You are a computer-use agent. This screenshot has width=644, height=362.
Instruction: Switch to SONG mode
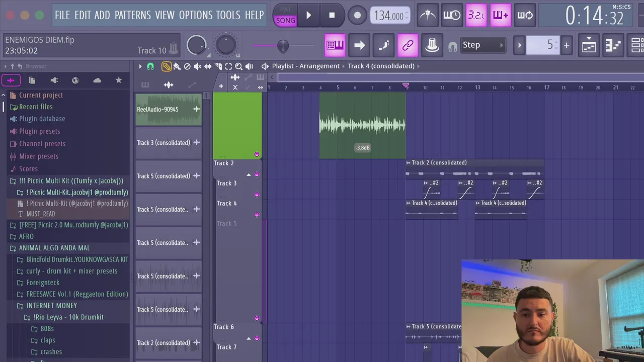click(x=285, y=21)
